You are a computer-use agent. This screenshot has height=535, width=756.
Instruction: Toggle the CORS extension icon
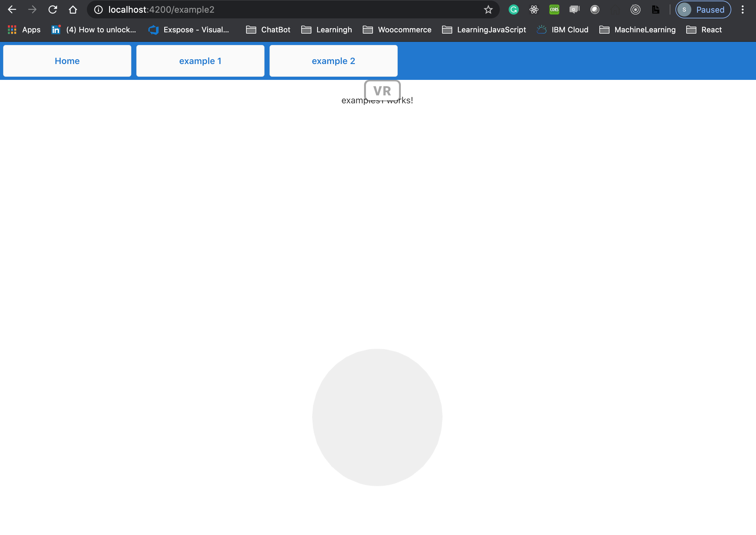coord(554,10)
